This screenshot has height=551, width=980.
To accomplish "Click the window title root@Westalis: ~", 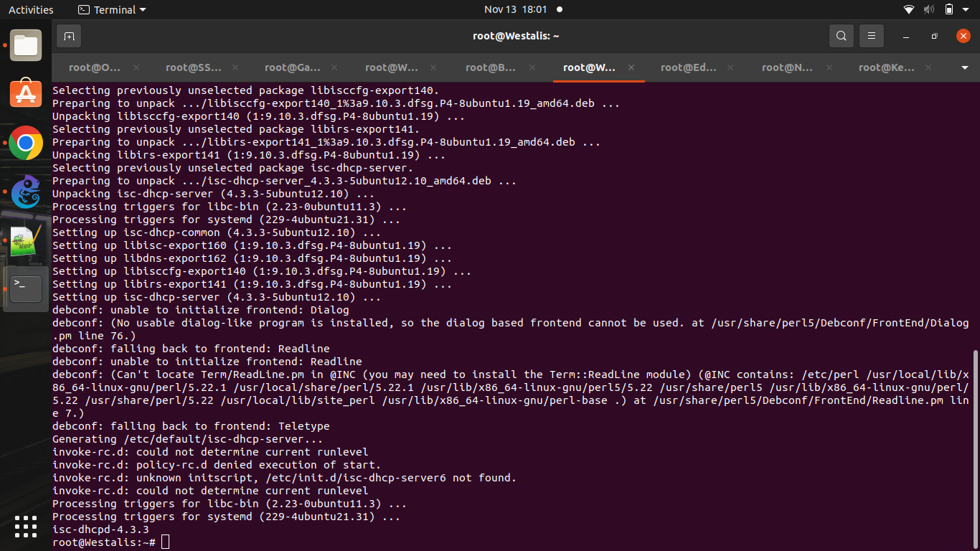I will pos(516,36).
